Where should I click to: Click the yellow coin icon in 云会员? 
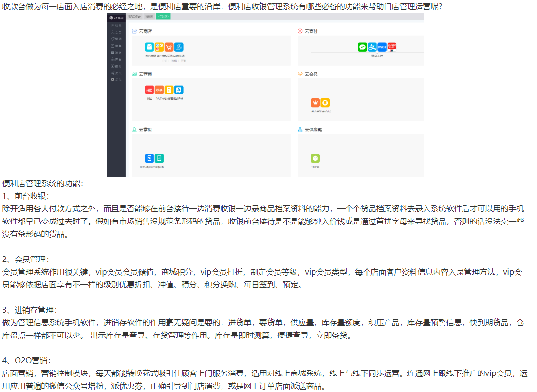(325, 103)
